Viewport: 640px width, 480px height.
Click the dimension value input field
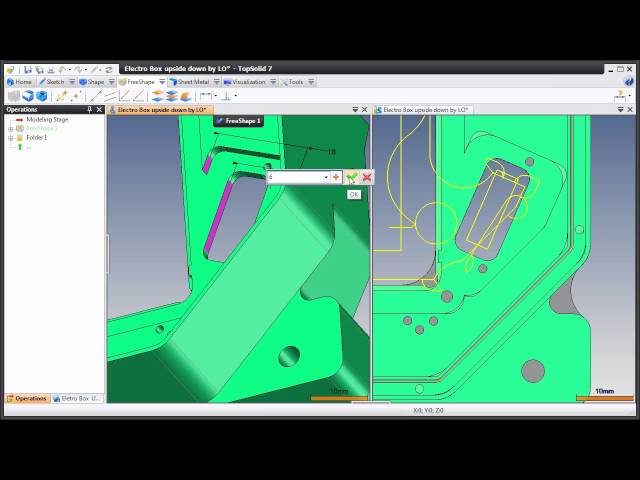295,177
